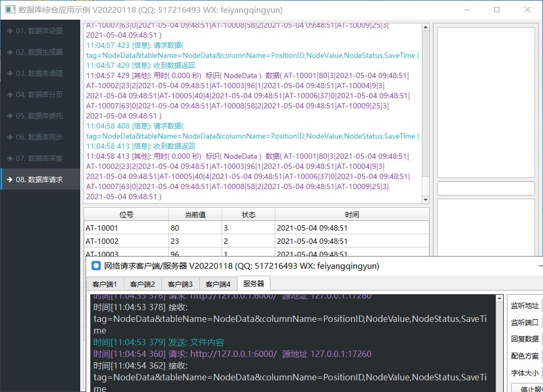The width and height of the screenshot is (543, 392).
Task: Open 06. 数据库同步 in sidebar
Action: (x=40, y=137)
